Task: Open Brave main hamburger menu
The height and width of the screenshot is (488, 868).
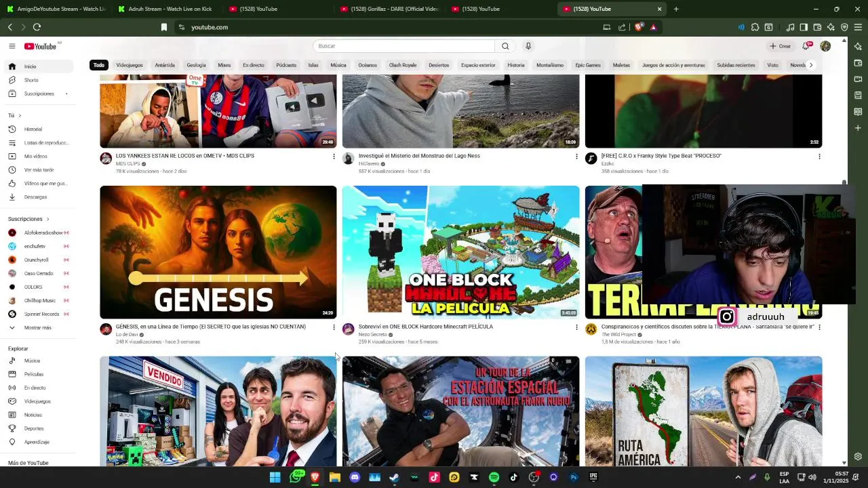Action: tap(858, 27)
